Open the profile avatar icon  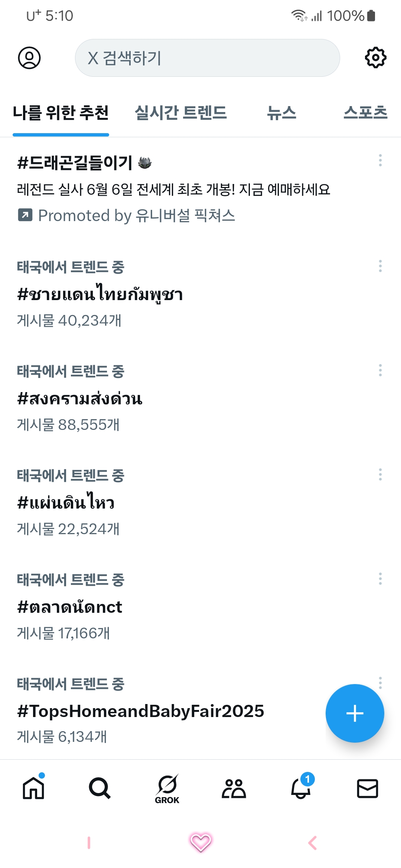pos(29,58)
